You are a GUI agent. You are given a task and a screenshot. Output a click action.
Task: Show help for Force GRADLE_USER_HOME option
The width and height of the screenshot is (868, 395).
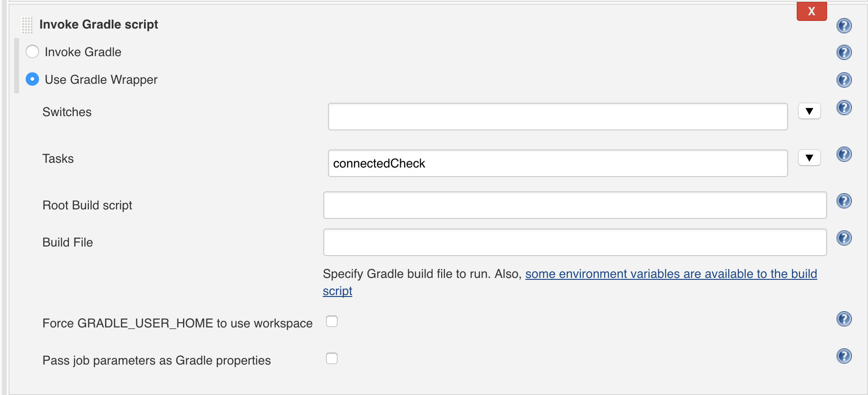(844, 319)
